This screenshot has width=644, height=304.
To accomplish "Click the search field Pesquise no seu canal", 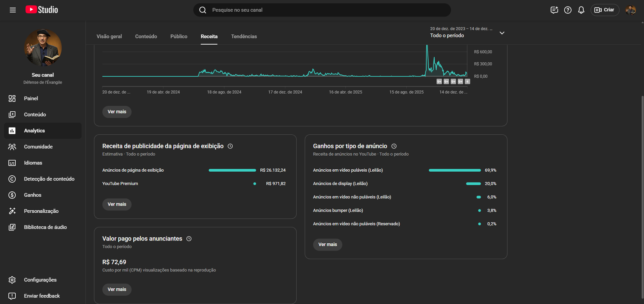I will [x=322, y=10].
